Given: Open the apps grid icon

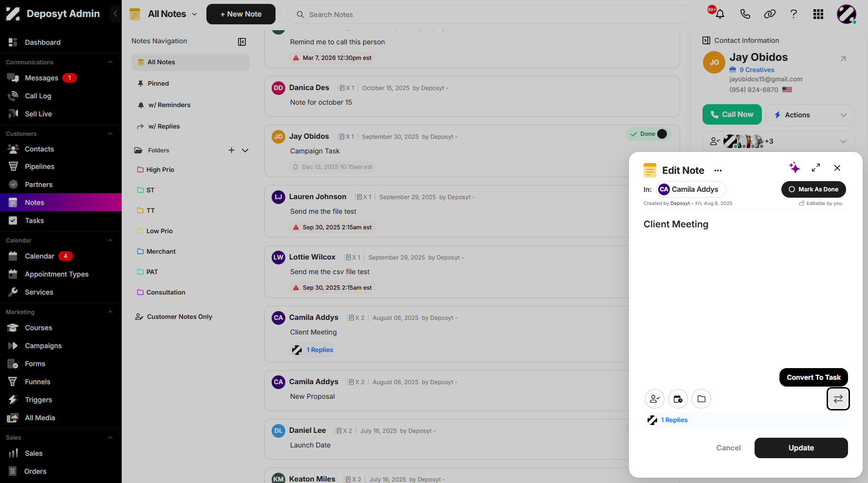Looking at the screenshot, I should click(818, 14).
